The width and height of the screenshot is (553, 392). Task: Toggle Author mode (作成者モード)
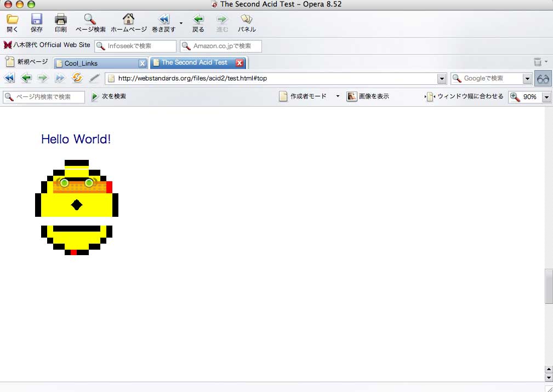pyautogui.click(x=303, y=96)
